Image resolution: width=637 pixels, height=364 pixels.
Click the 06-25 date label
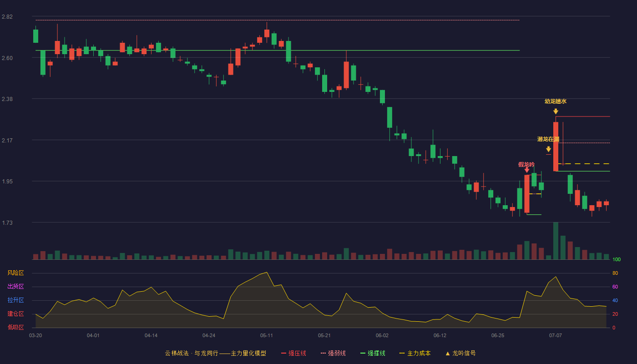(x=498, y=335)
